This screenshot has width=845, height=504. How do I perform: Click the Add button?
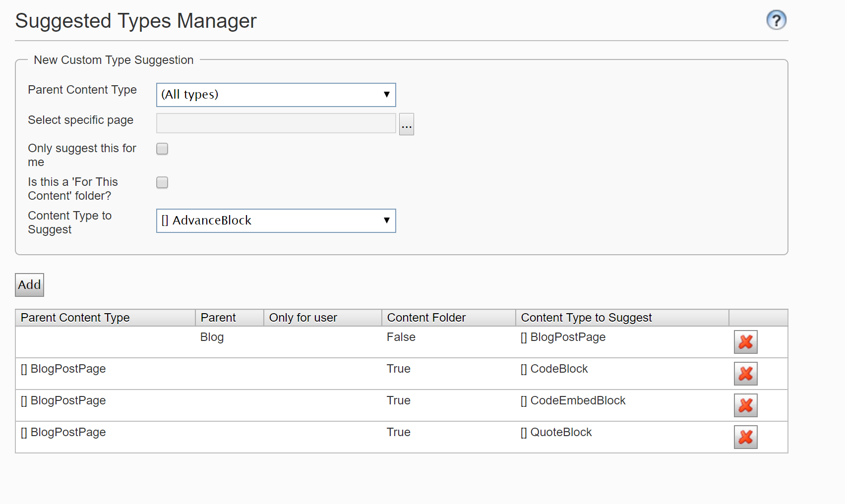point(29,285)
